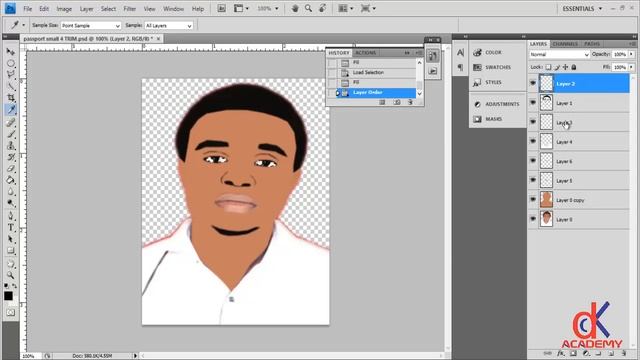Open the File menu
The width and height of the screenshot is (640, 360).
pos(27,9)
